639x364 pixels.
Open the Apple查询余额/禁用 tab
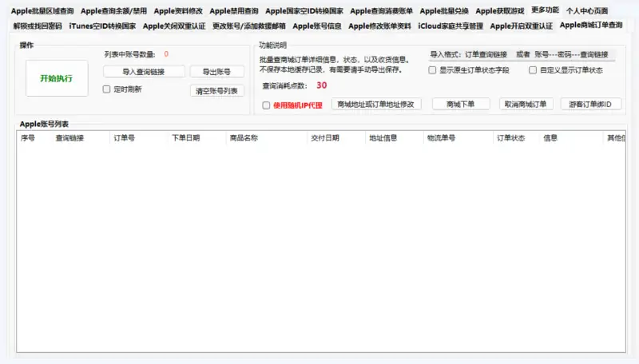click(113, 11)
